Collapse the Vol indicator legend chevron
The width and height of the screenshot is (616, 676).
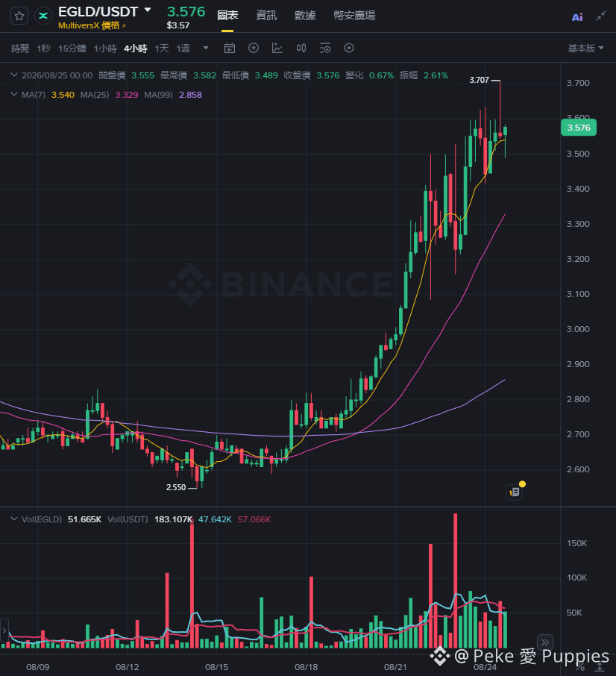[13, 519]
